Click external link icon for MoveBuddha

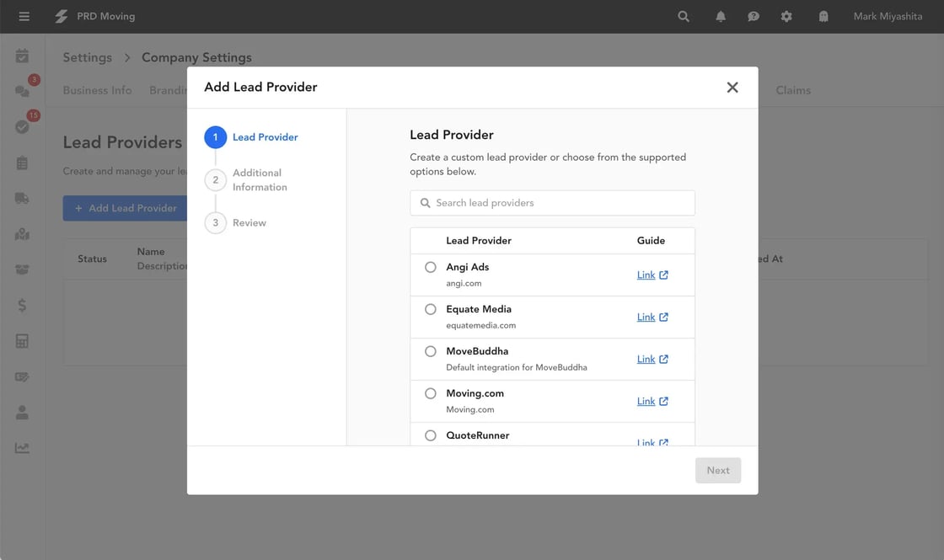point(663,359)
